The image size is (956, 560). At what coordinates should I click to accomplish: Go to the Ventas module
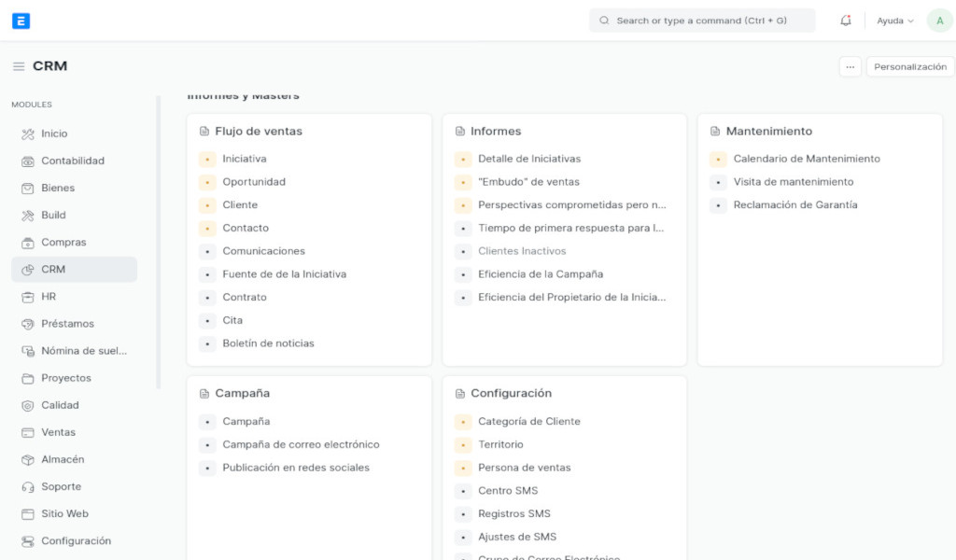tap(58, 433)
